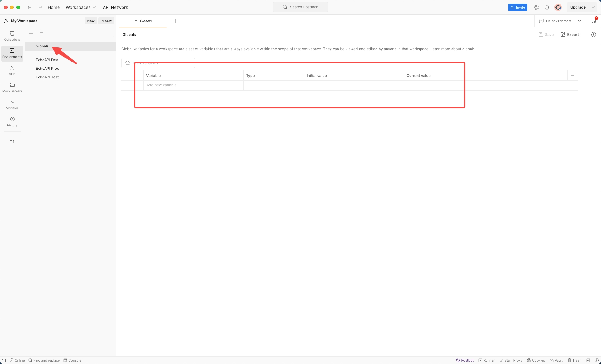Select Globals in environments list
The height and width of the screenshot is (364, 601).
70,46
